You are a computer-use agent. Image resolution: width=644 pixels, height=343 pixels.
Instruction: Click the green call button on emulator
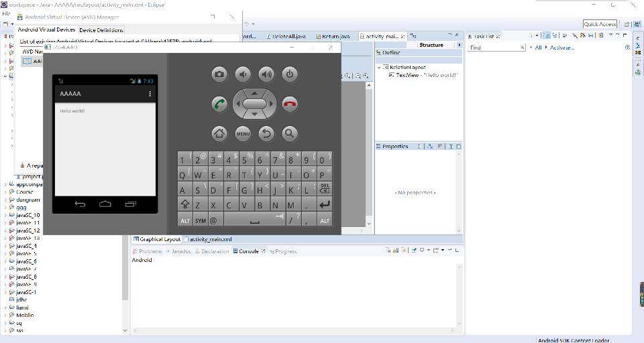click(x=219, y=104)
